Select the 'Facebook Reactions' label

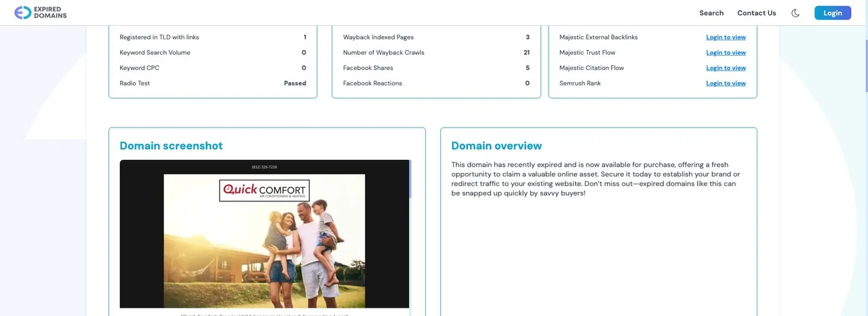point(372,83)
